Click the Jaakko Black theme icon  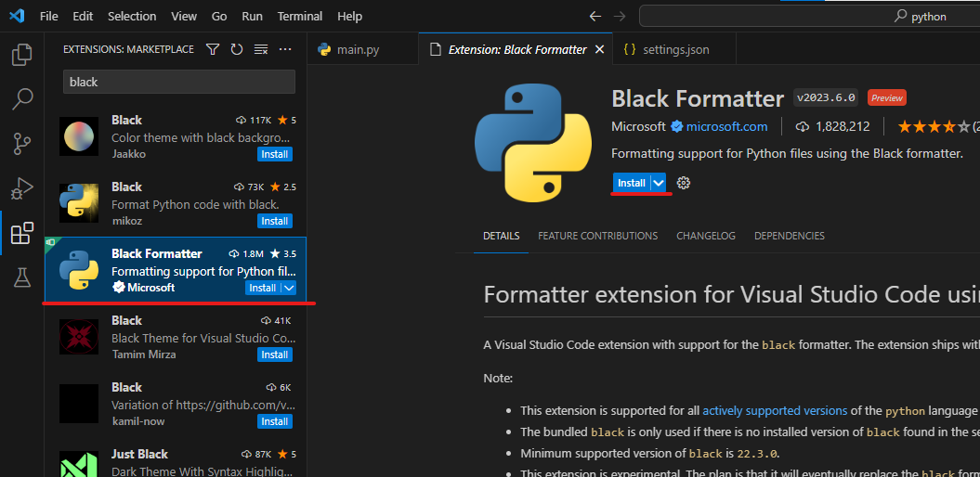point(79,136)
